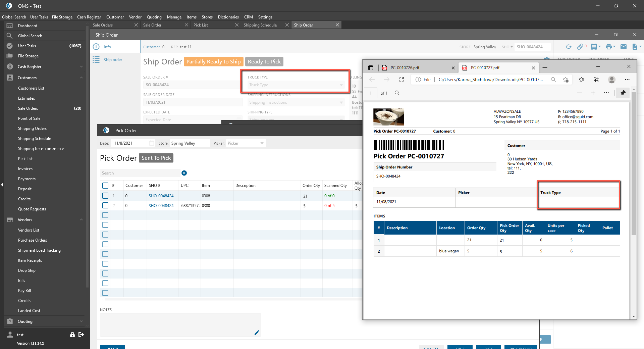Tick the checkbox for row 1 item 0308
The image size is (644, 349).
click(x=105, y=196)
